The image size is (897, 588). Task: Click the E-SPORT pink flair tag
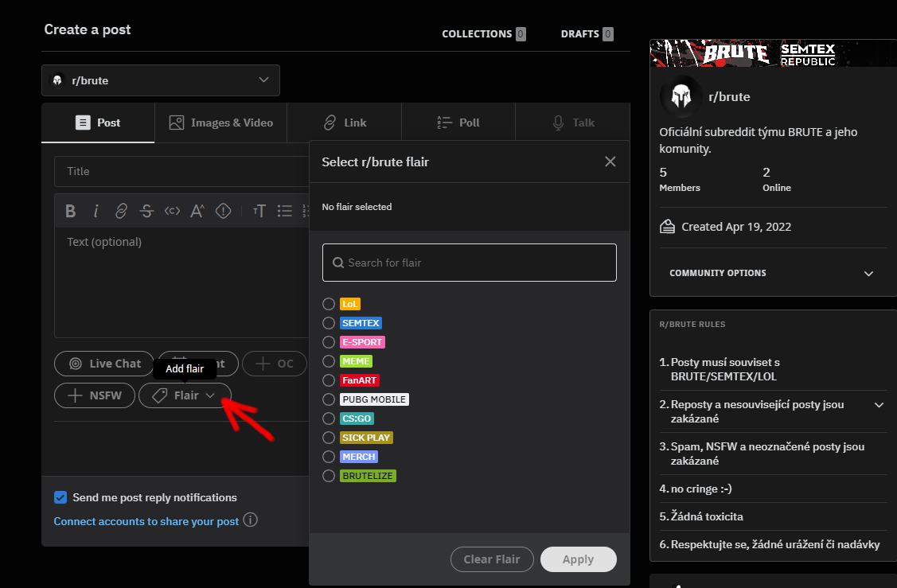pyautogui.click(x=362, y=342)
